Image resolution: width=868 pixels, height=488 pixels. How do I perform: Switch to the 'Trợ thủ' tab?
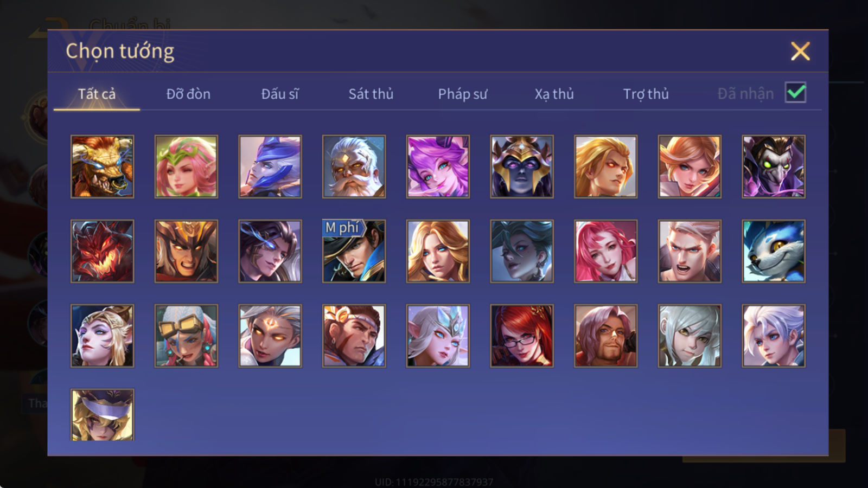[646, 94]
